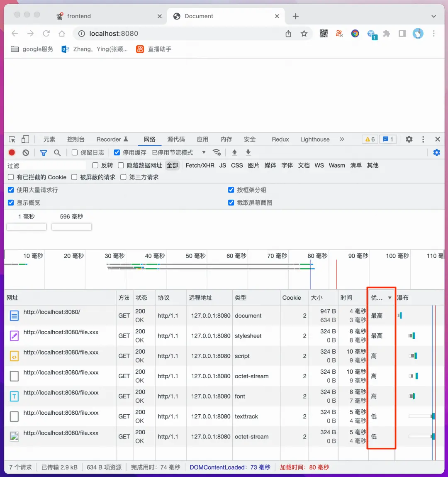448x477 pixels.
Task: Click the 过滤 filter input field
Action: [46, 166]
